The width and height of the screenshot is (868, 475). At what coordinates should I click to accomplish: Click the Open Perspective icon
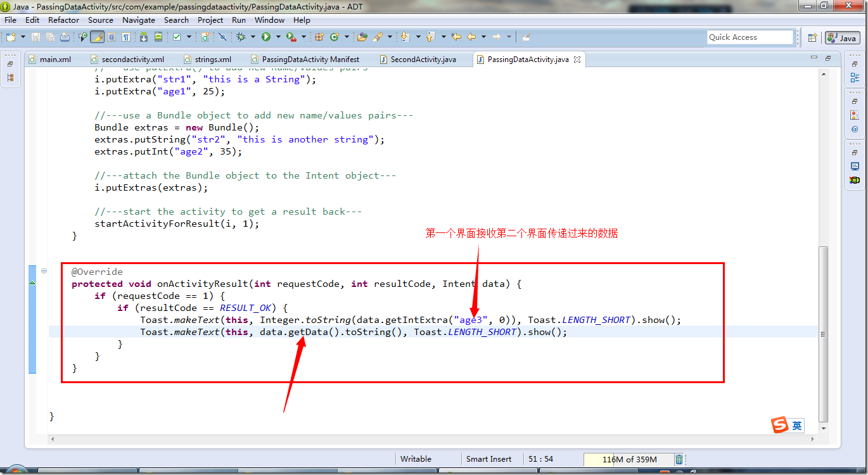[x=812, y=38]
